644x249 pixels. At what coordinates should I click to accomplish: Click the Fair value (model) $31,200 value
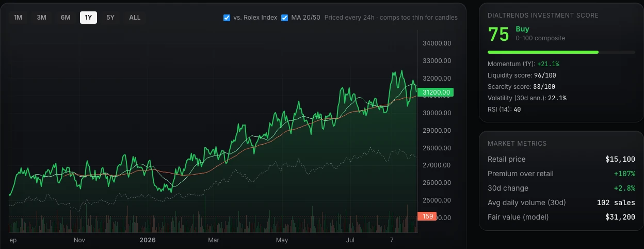[620, 217]
